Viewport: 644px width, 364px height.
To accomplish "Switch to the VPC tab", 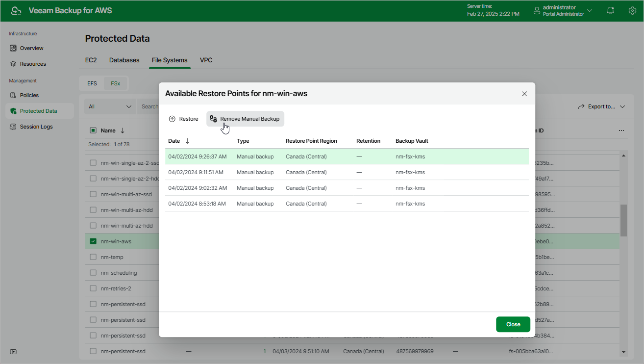I will 206,60.
